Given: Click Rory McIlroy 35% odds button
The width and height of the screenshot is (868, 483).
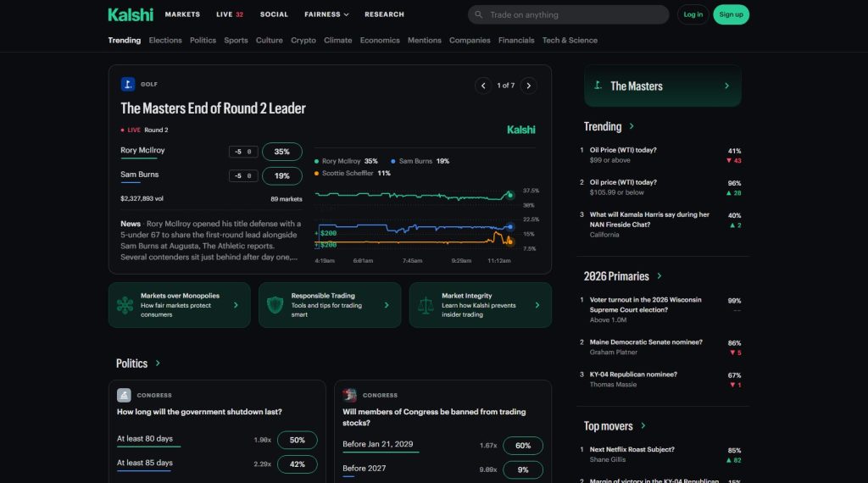Looking at the screenshot, I should pyautogui.click(x=281, y=152).
